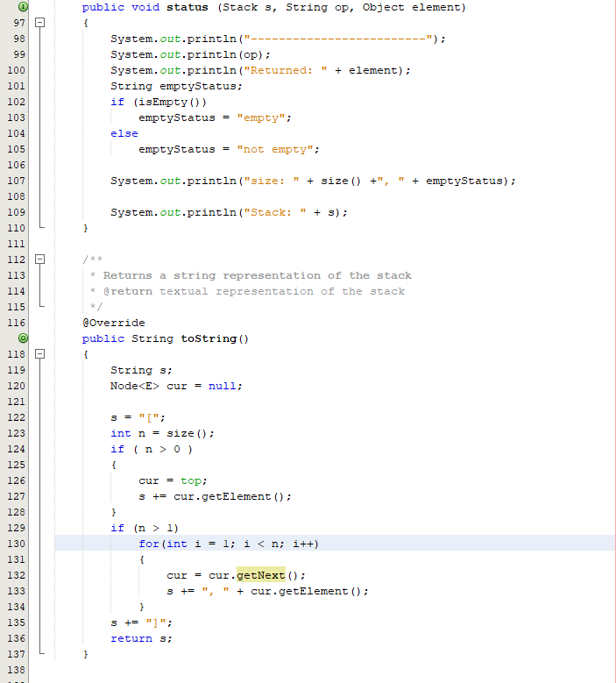Click the return keyword on line 136

(131, 638)
